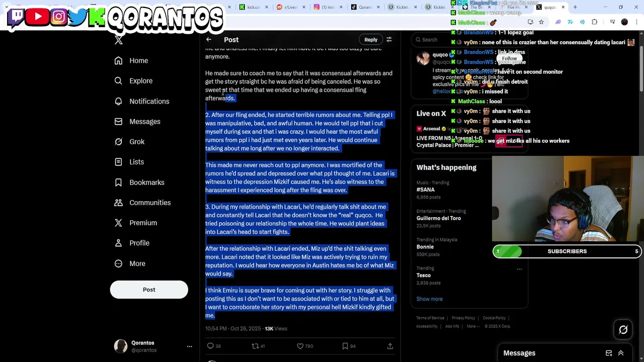The image size is (644, 362).
Task: Open the #SANA trending topic
Action: coord(426,190)
